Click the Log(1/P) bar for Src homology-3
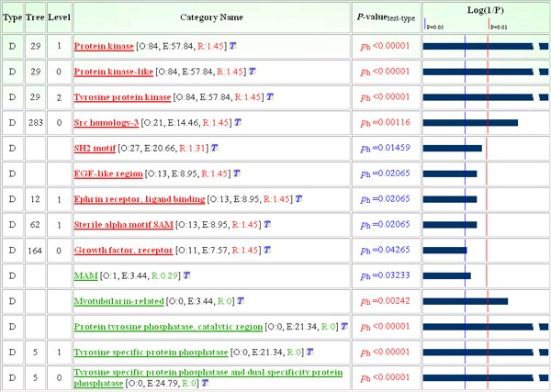Viewport: 551px width, 392px height. tap(470, 123)
